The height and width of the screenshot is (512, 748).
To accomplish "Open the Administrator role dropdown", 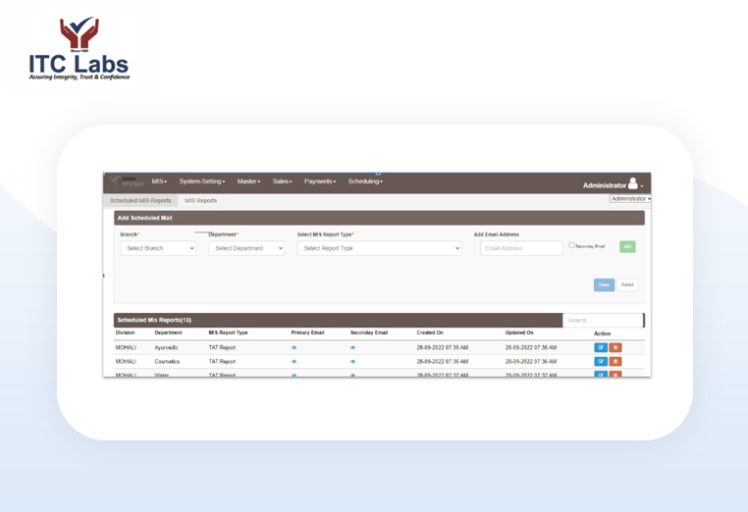I will pos(630,199).
